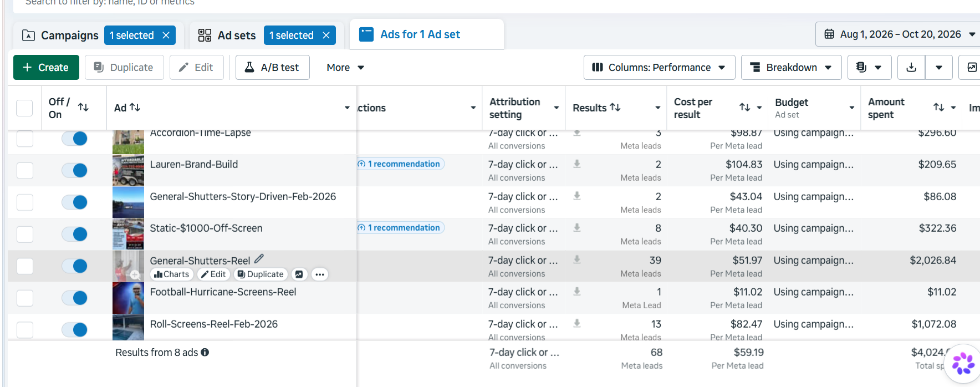Click the green Create button
The image size is (980, 387).
tap(46, 67)
